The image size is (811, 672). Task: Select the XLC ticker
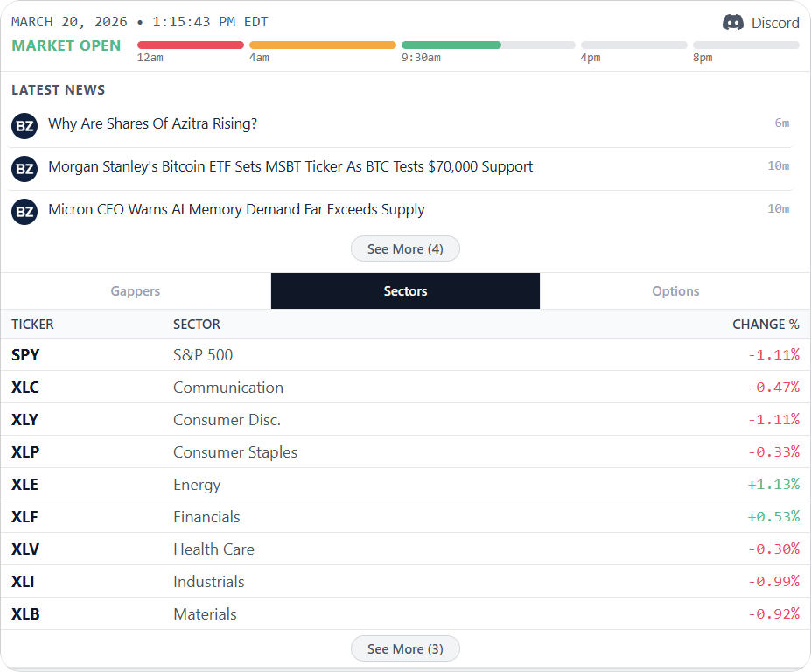25,388
